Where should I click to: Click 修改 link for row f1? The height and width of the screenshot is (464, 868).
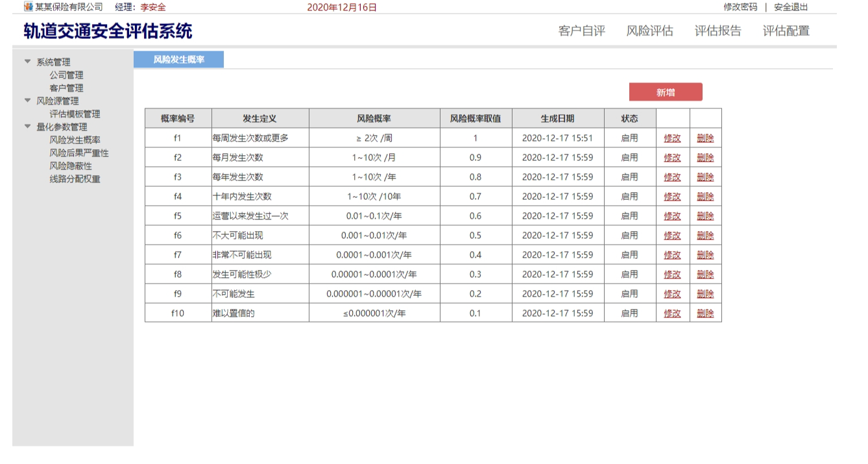coord(672,138)
